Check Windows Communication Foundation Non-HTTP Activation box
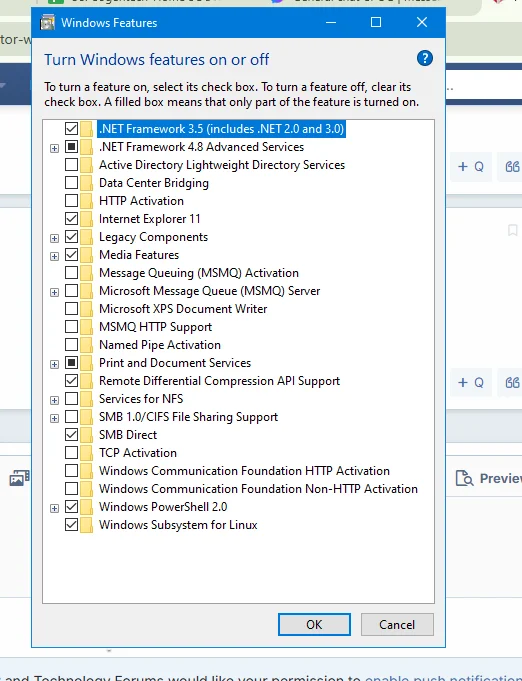Image resolution: width=522 pixels, height=681 pixels. [x=71, y=489]
